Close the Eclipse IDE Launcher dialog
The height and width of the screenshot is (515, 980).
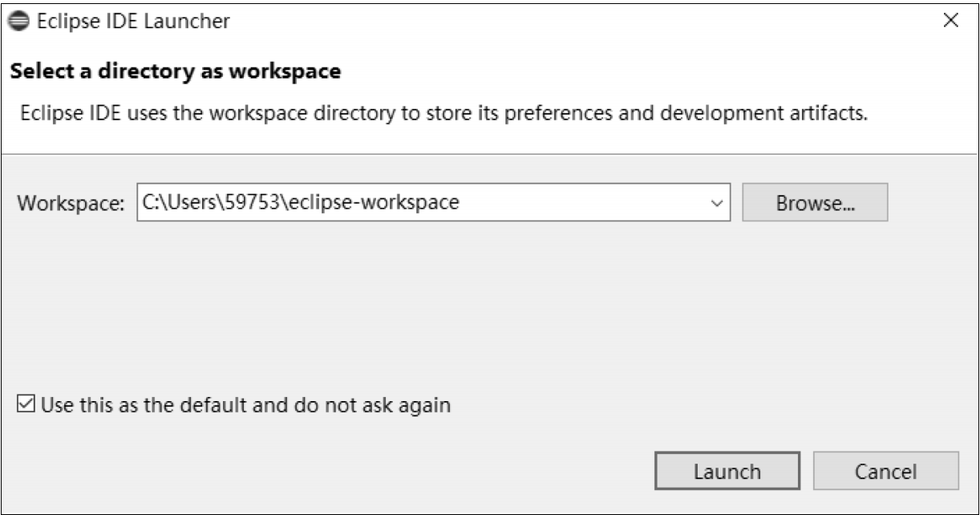pyautogui.click(x=950, y=22)
